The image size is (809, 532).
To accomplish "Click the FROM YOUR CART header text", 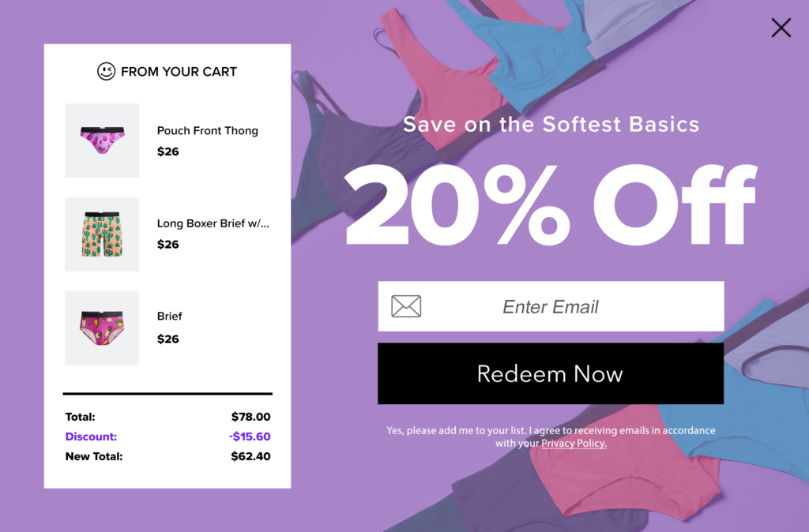I will coord(178,71).
